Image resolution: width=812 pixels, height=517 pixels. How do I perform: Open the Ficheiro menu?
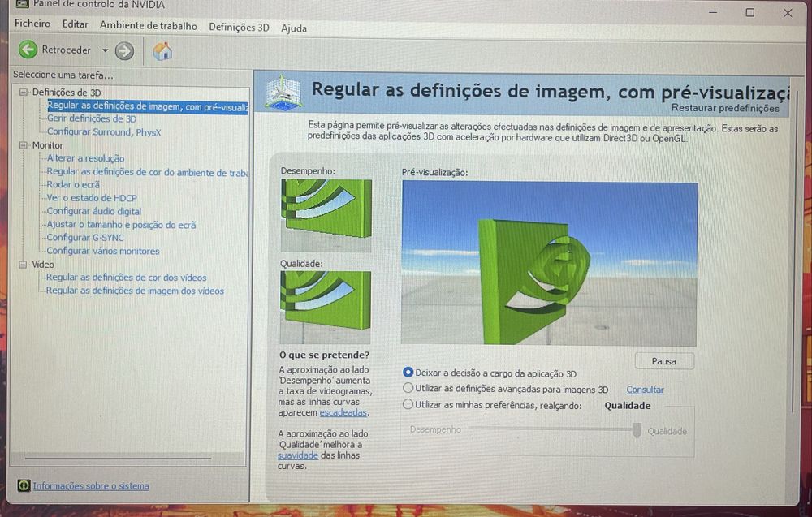coord(32,24)
